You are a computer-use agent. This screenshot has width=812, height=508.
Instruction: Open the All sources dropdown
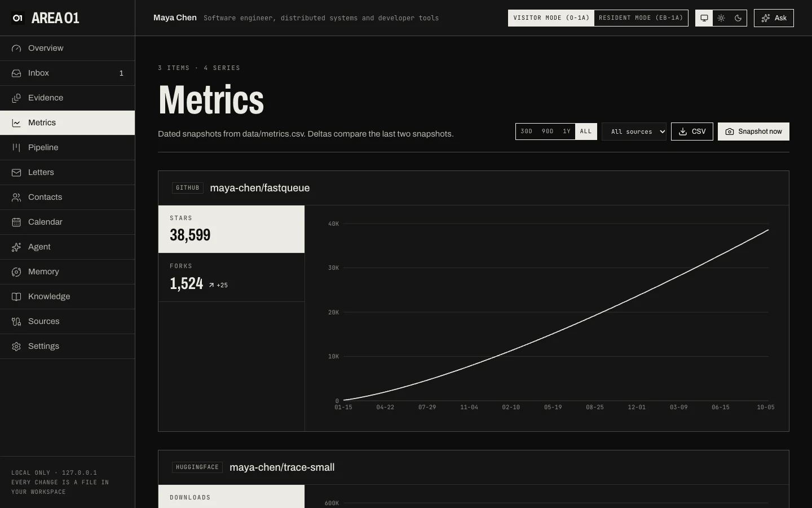pyautogui.click(x=634, y=132)
